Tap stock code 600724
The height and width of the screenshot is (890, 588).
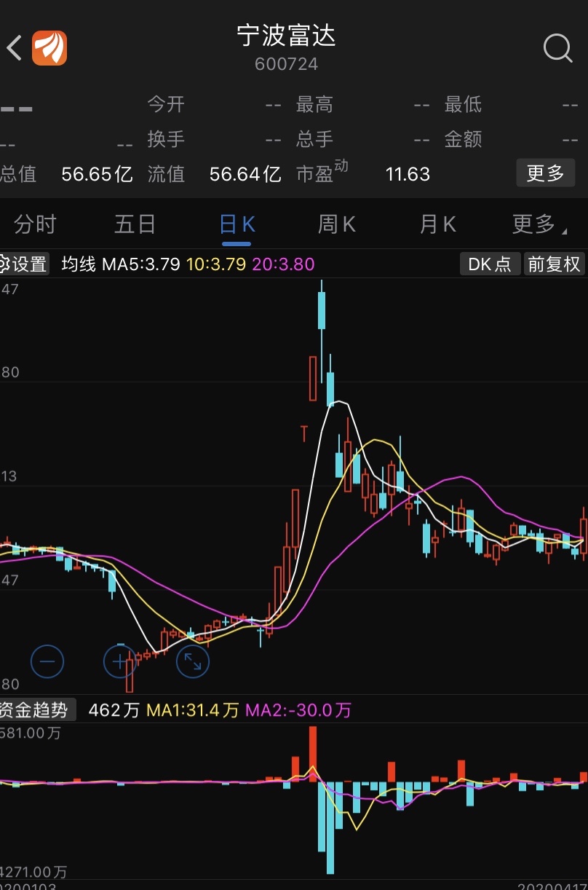(287, 64)
